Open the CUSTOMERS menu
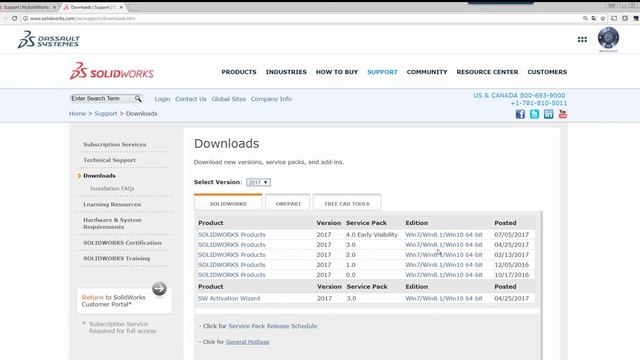 pos(547,72)
